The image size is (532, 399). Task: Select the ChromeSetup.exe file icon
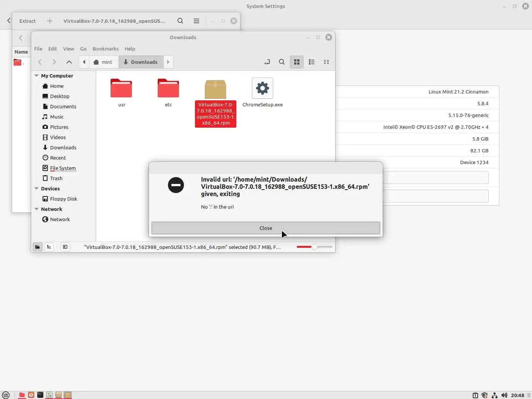(263, 88)
